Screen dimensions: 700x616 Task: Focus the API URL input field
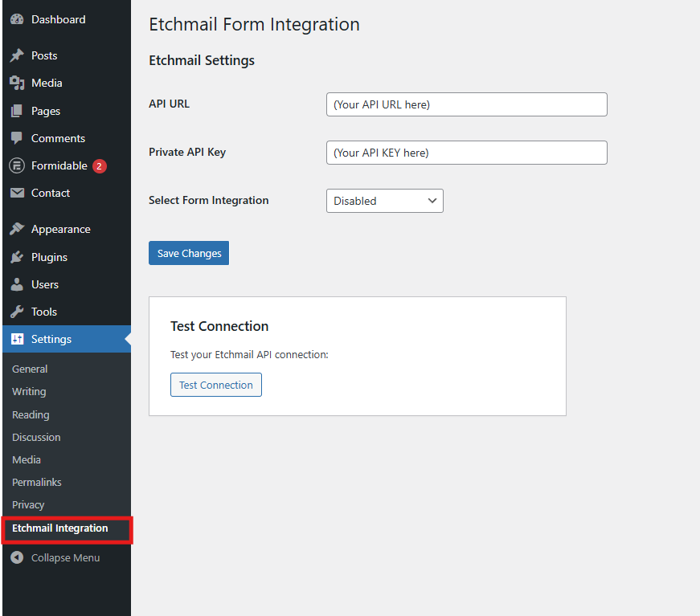pyautogui.click(x=466, y=104)
